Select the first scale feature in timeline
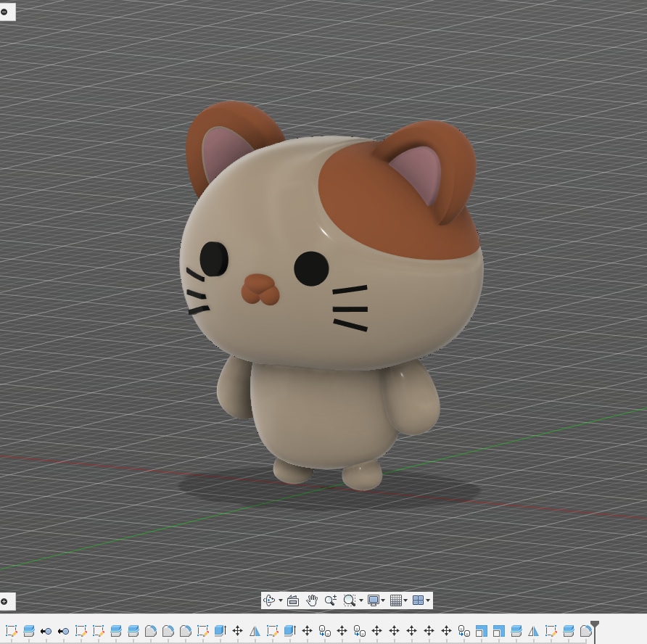This screenshot has width=647, height=644. [481, 631]
